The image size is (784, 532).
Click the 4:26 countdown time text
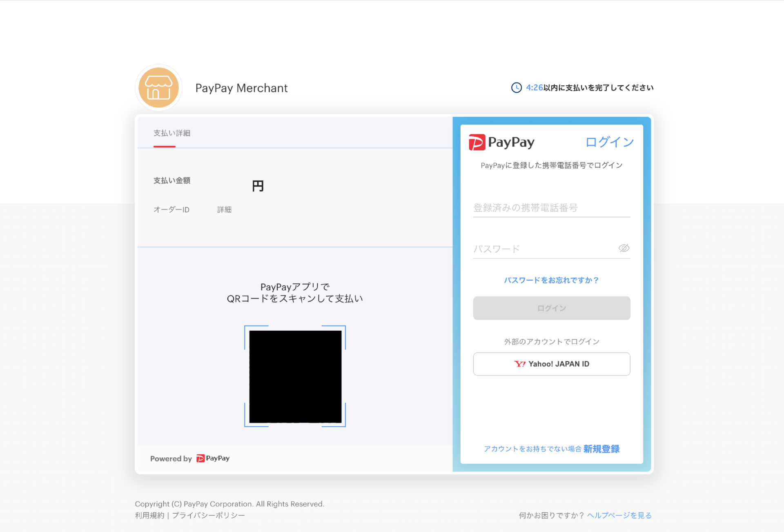point(535,87)
